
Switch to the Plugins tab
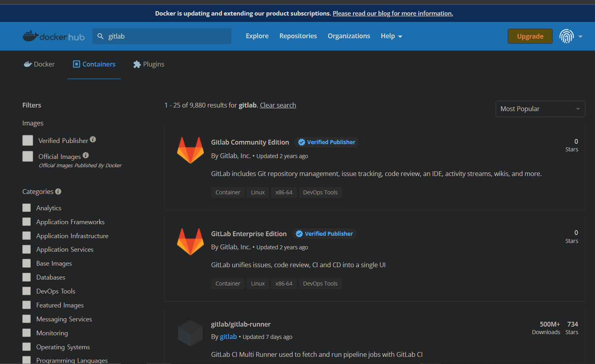pos(148,64)
